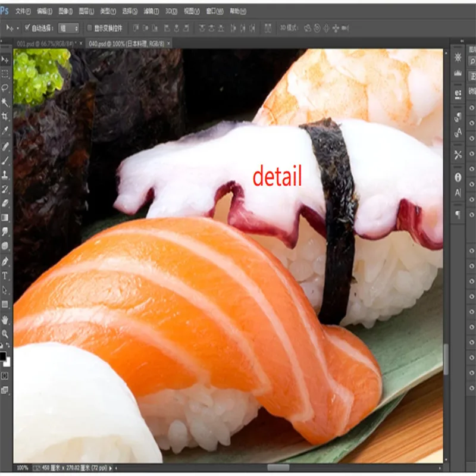This screenshot has width=476, height=476.
Task: Open the 图像 menu
Action: click(65, 11)
